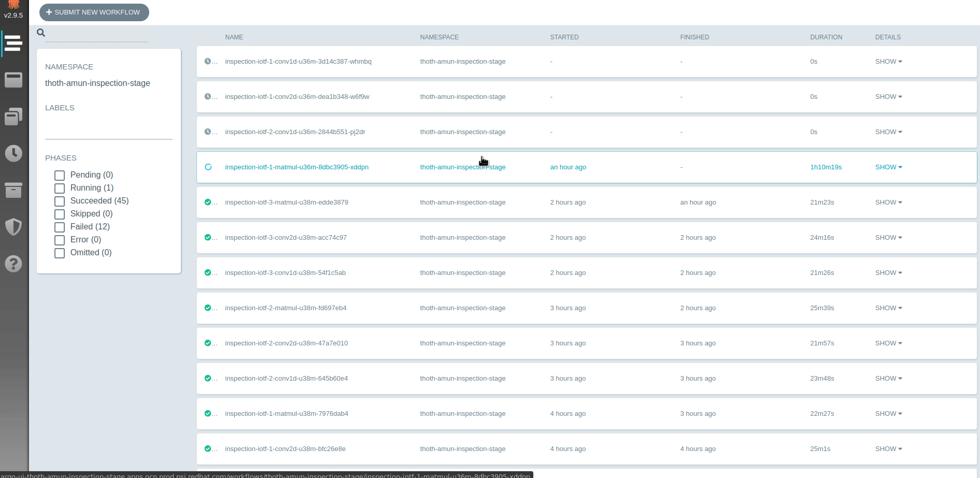This screenshot has width=980, height=478.
Task: Check the Succeeded (45) phase filter
Action: click(x=60, y=201)
